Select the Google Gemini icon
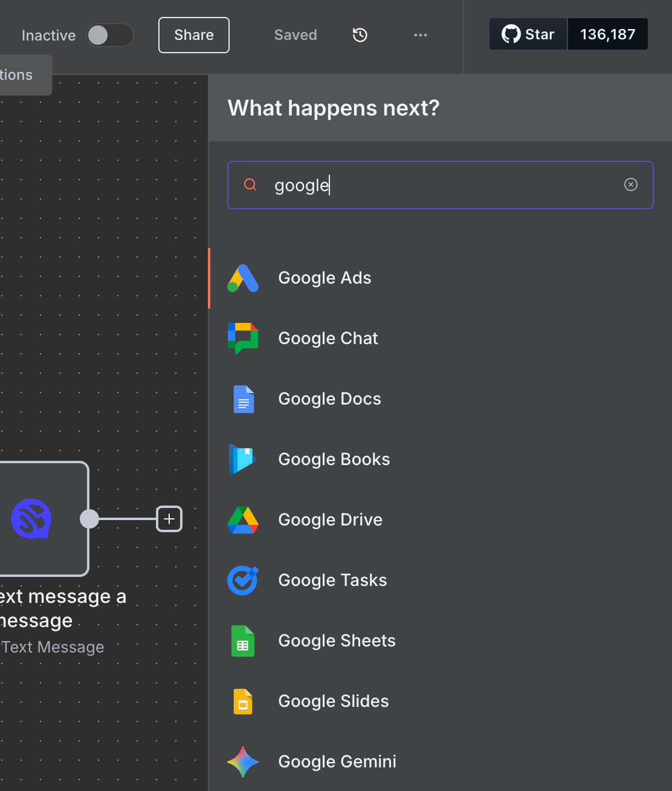The width and height of the screenshot is (672, 791). point(243,762)
